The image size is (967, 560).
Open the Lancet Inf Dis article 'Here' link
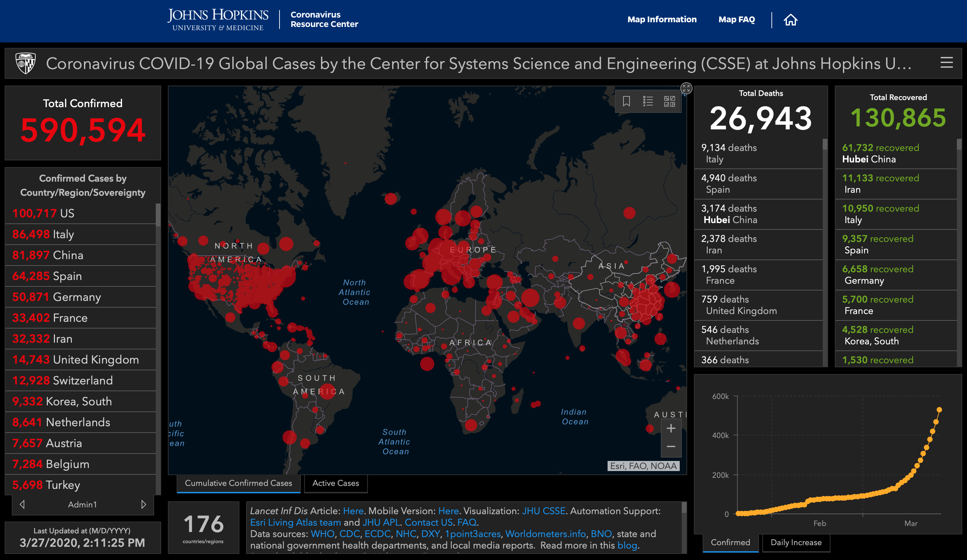(353, 511)
